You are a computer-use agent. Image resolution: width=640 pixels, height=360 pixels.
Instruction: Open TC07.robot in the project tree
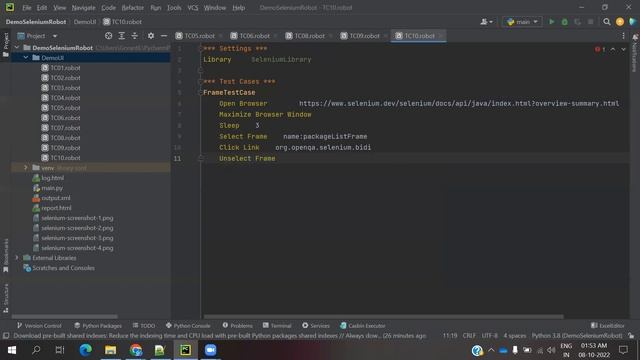[65, 128]
